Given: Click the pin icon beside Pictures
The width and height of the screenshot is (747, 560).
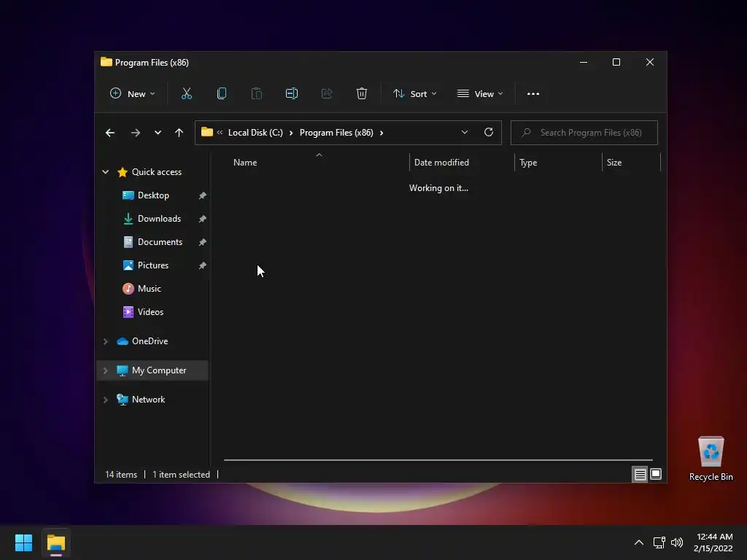Looking at the screenshot, I should (x=203, y=265).
